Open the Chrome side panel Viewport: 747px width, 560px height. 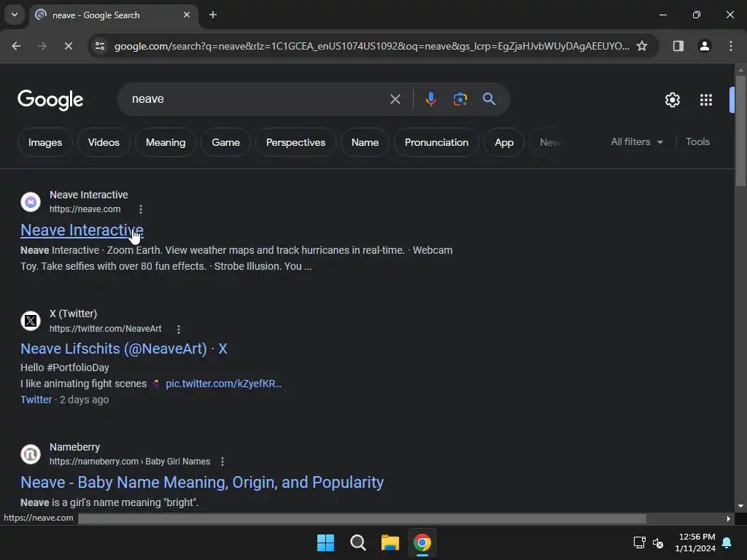pos(678,46)
